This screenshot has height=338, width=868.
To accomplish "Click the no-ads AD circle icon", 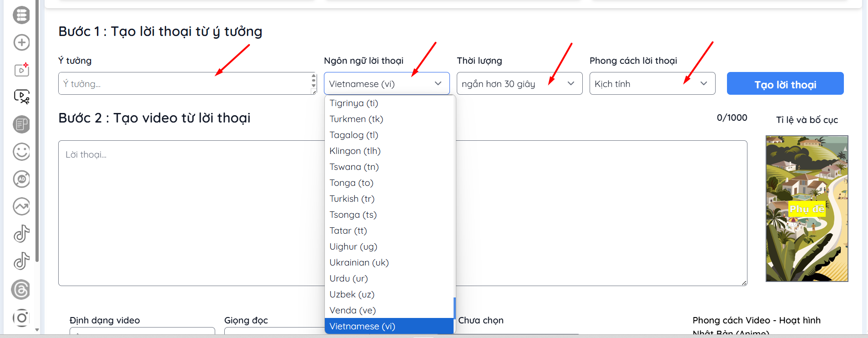I will 21,179.
